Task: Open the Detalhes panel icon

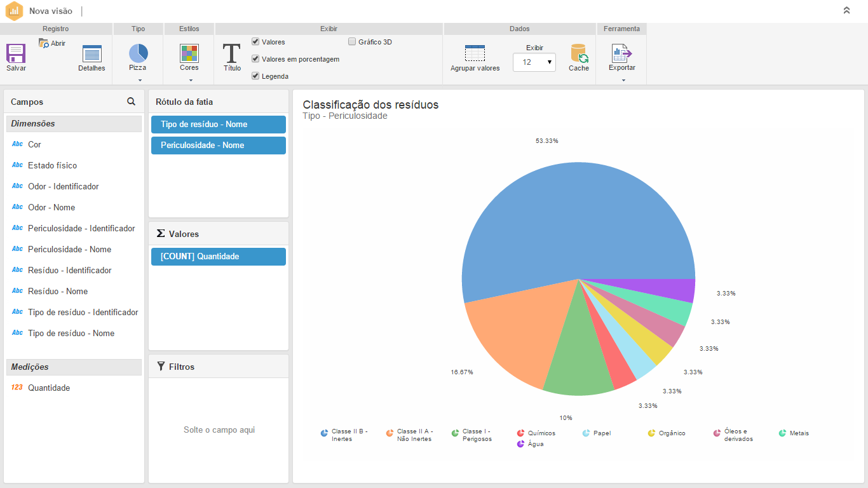Action: click(x=92, y=54)
